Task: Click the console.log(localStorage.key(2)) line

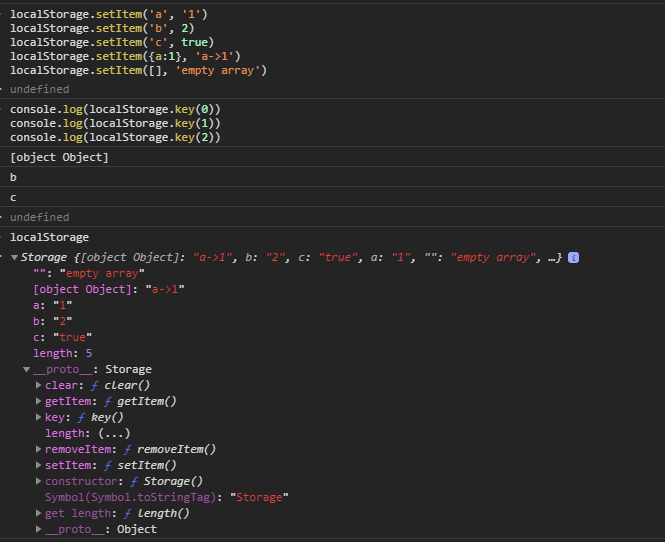Action: pyautogui.click(x=115, y=137)
